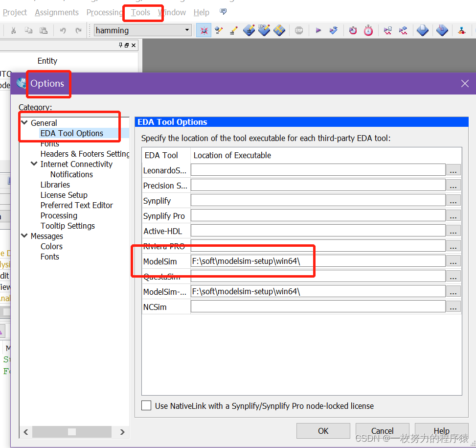Enable NativeLink Synplify node-locked license checkbox
Screen dimensions: 476x448
pyautogui.click(x=146, y=405)
